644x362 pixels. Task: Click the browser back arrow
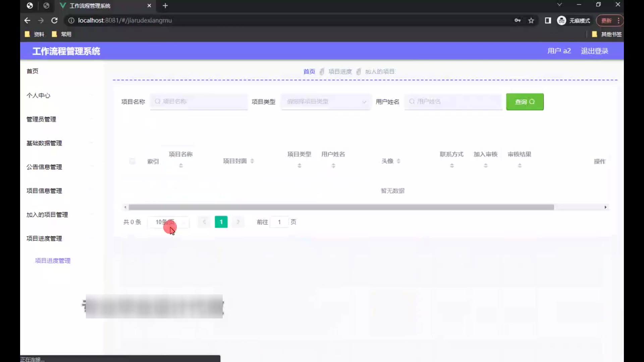click(28, 20)
